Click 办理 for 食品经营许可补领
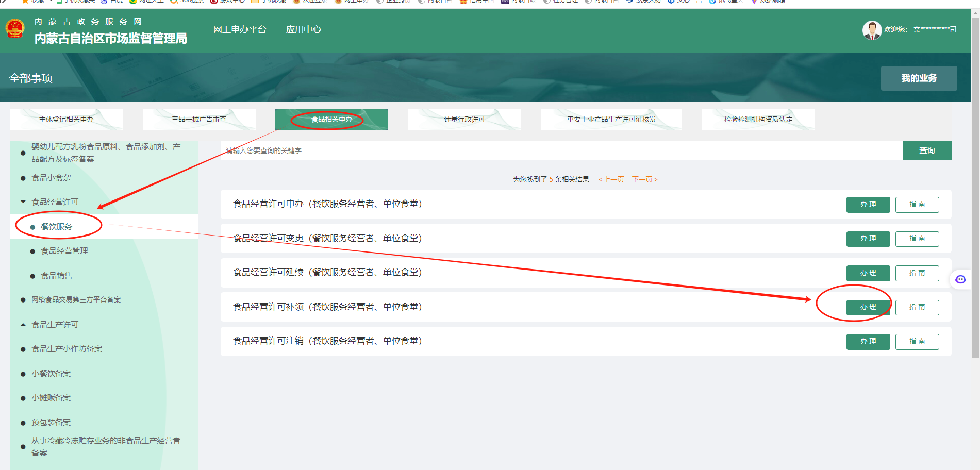Screen dimensions: 980x470 (x=868, y=307)
